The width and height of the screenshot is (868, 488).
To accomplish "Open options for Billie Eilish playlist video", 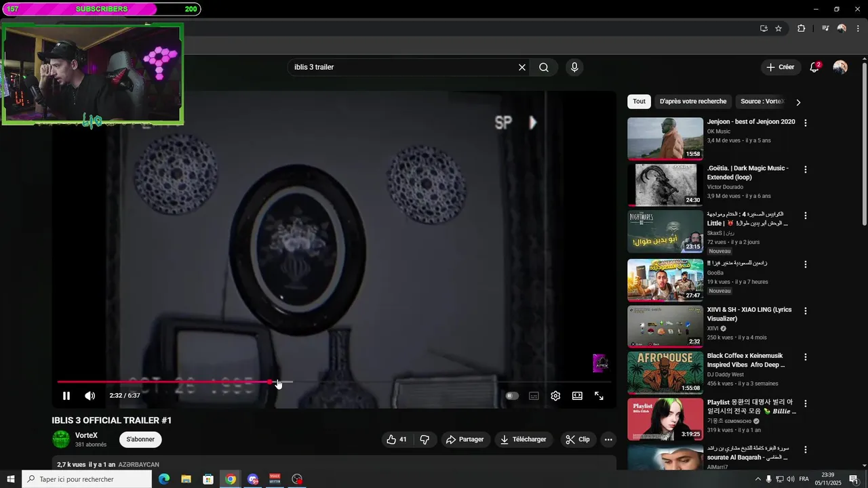I will tap(806, 403).
